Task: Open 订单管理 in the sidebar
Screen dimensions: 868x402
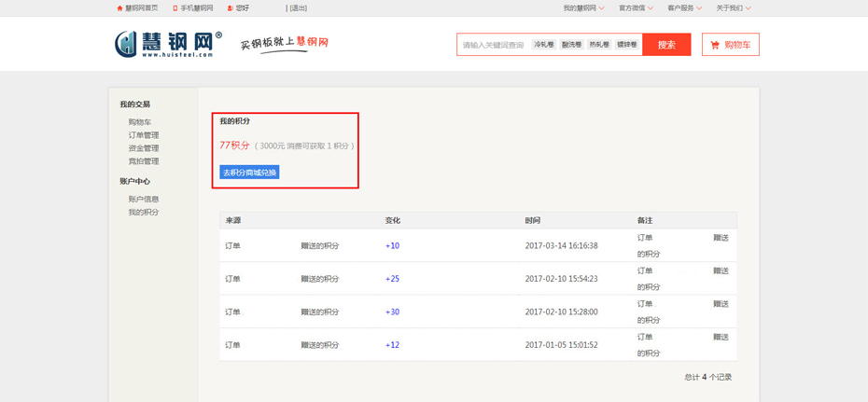Action: pos(144,135)
